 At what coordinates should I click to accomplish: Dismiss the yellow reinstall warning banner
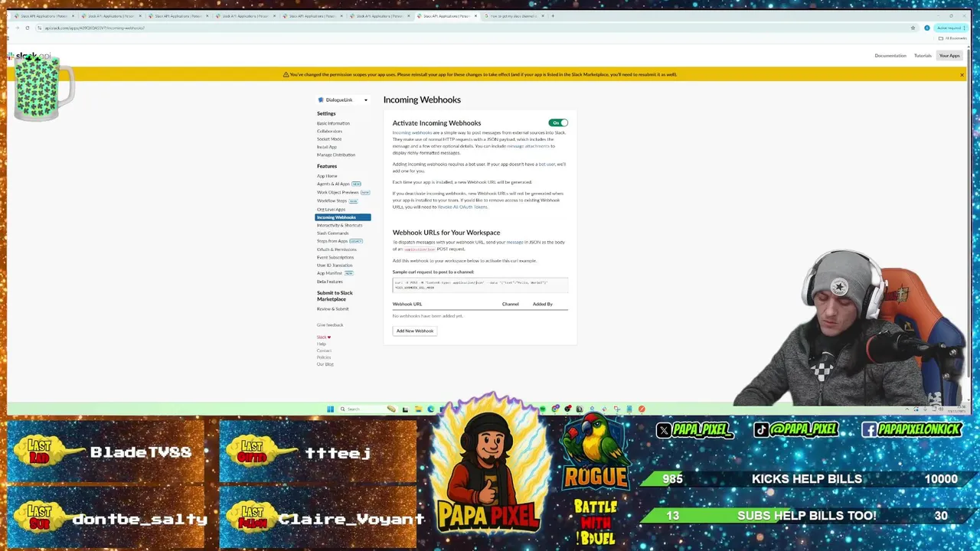962,74
